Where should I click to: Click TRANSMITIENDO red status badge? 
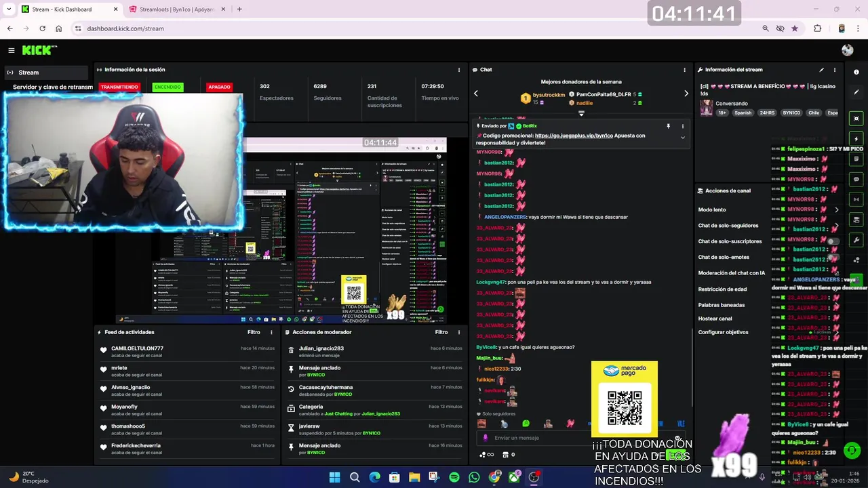coord(119,87)
